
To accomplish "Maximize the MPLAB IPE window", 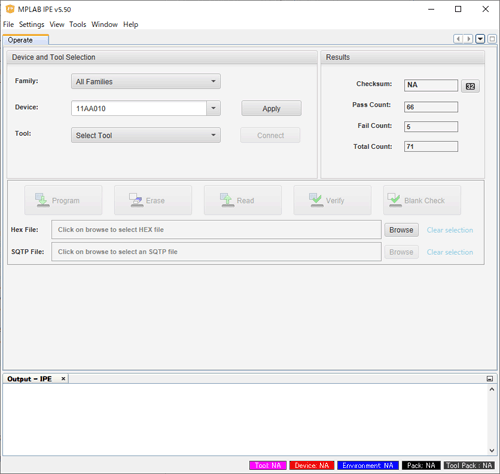I will (x=458, y=9).
